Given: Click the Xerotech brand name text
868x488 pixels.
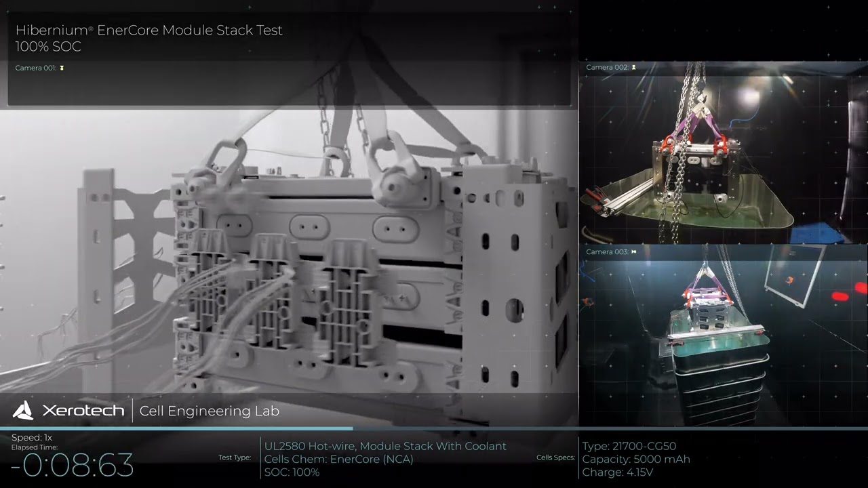Looking at the screenshot, I should [83, 411].
